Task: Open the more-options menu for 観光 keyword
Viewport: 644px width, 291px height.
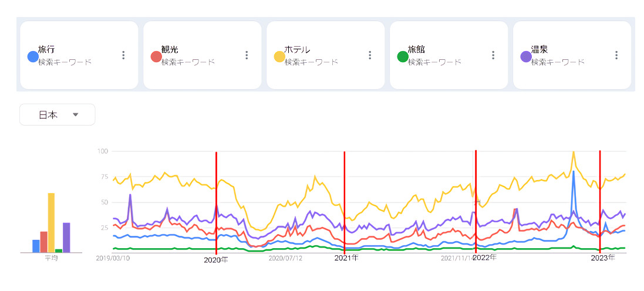Action: tap(247, 55)
